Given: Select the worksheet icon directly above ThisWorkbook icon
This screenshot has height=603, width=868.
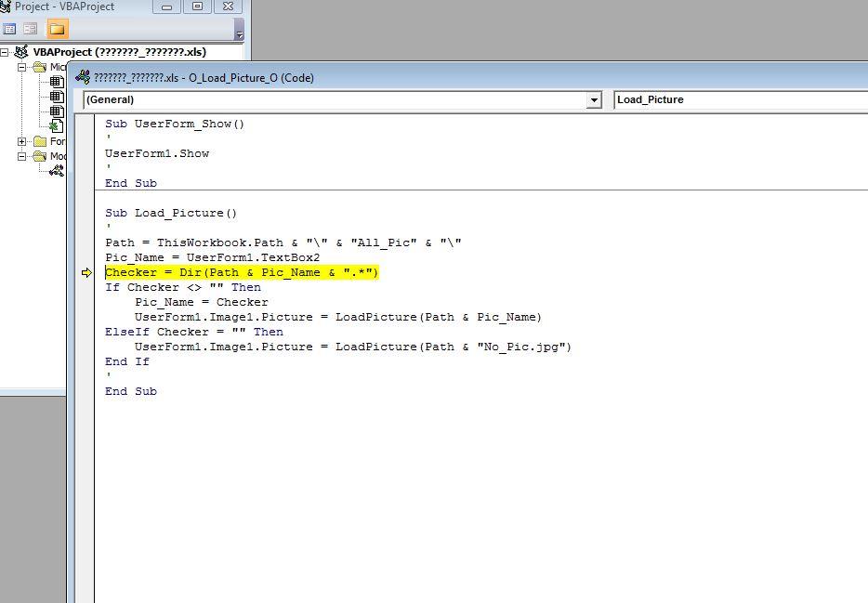Looking at the screenshot, I should tap(57, 111).
